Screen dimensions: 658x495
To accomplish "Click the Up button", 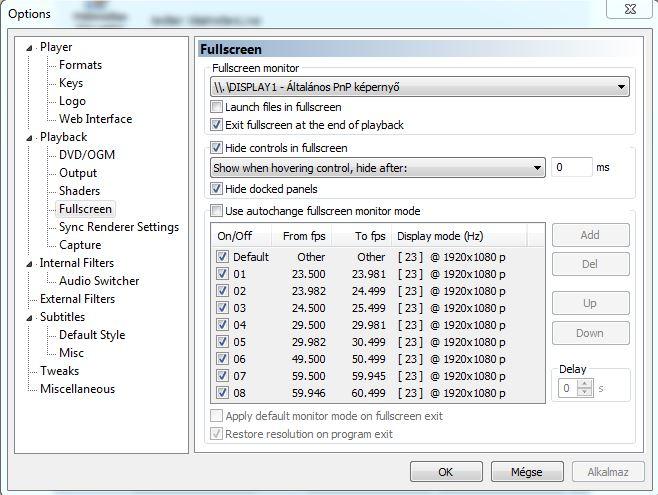I will pyautogui.click(x=590, y=303).
